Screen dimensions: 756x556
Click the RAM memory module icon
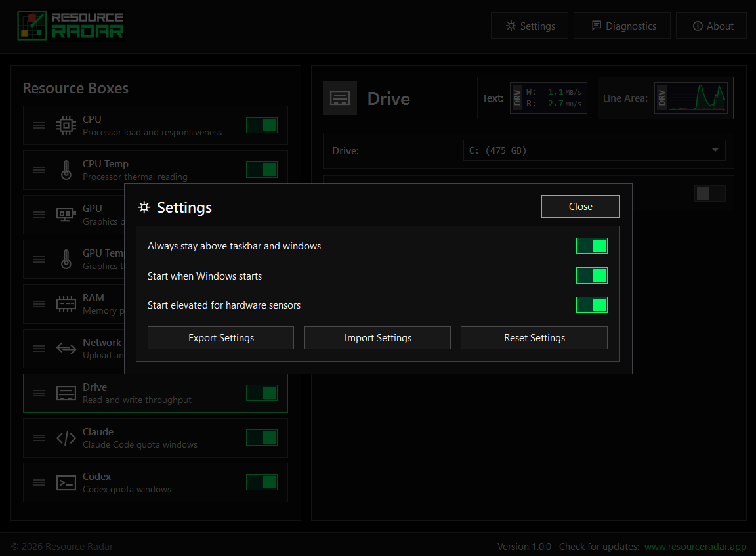66,304
